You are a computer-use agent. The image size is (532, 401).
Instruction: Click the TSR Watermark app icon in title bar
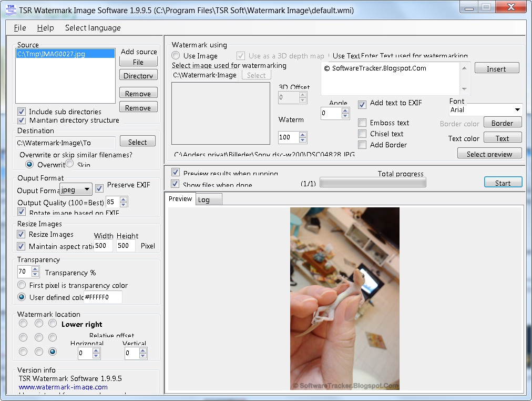tap(11, 9)
